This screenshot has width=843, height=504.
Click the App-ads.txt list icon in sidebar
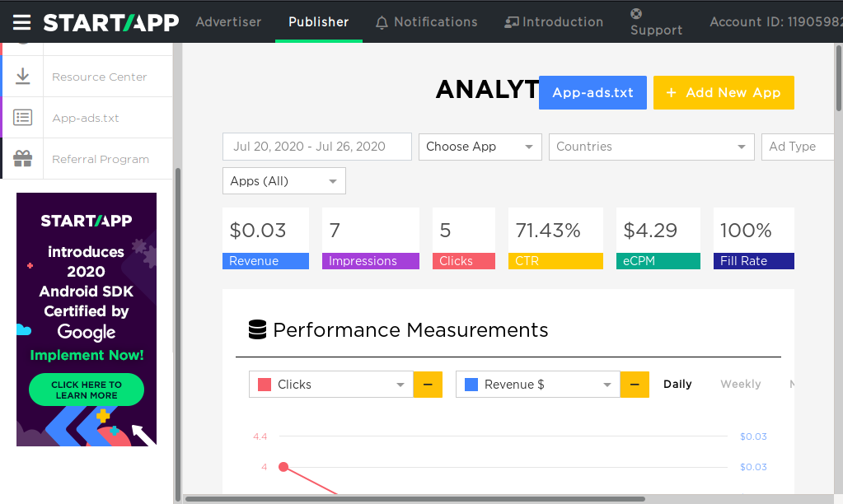[22, 117]
